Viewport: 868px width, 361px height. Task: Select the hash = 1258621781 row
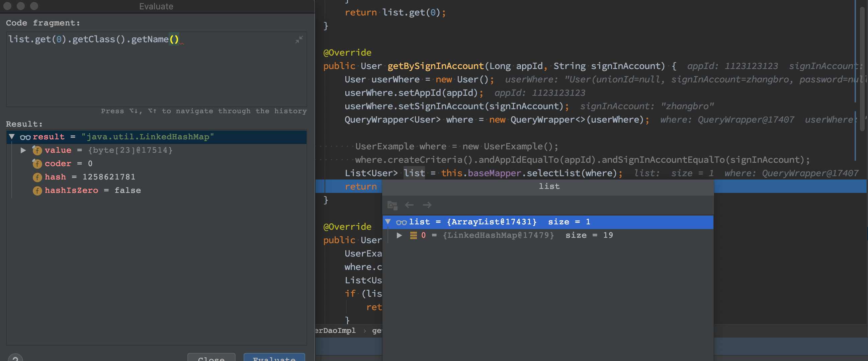[x=156, y=177]
